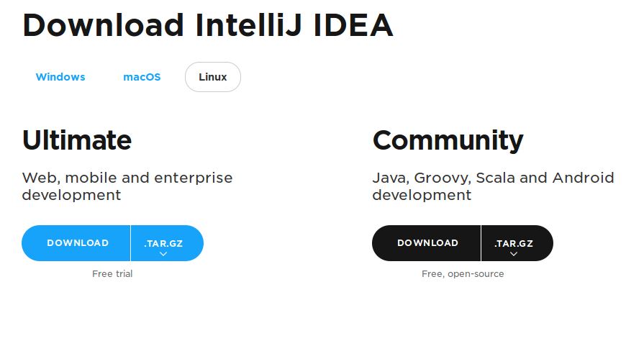The image size is (644, 341).
Task: Click the chevron arrow under black .TAR.GZ
Action: (x=514, y=253)
